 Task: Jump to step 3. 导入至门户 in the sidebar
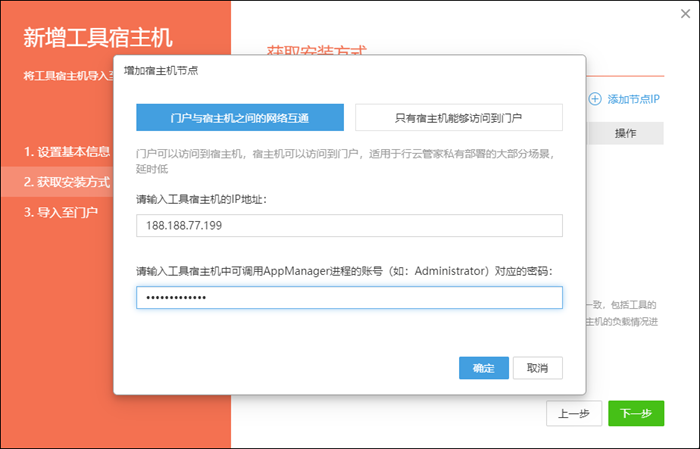pos(61,212)
